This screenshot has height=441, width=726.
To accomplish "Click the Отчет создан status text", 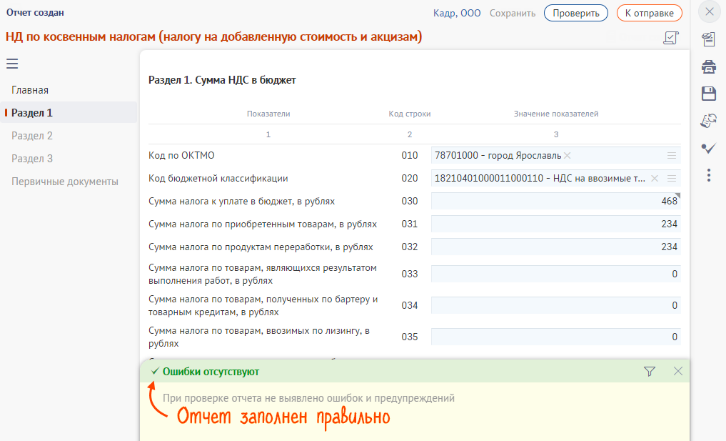I will click(x=35, y=13).
